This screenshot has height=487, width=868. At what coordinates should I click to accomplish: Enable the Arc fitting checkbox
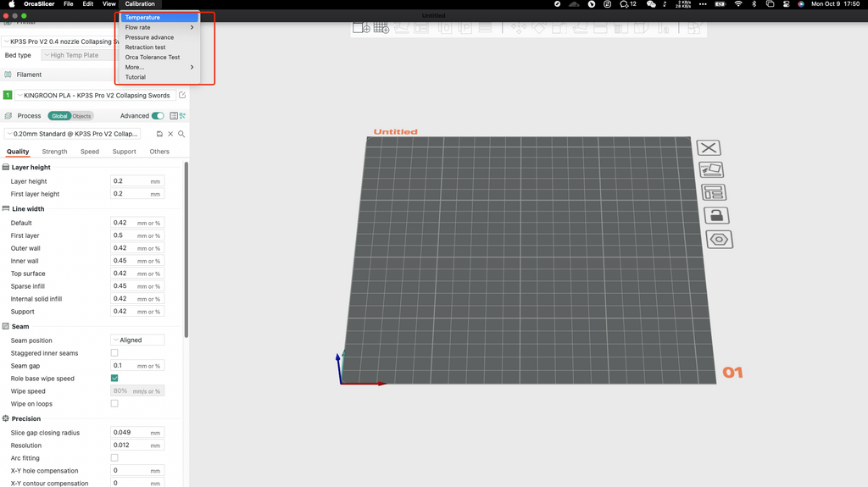114,458
